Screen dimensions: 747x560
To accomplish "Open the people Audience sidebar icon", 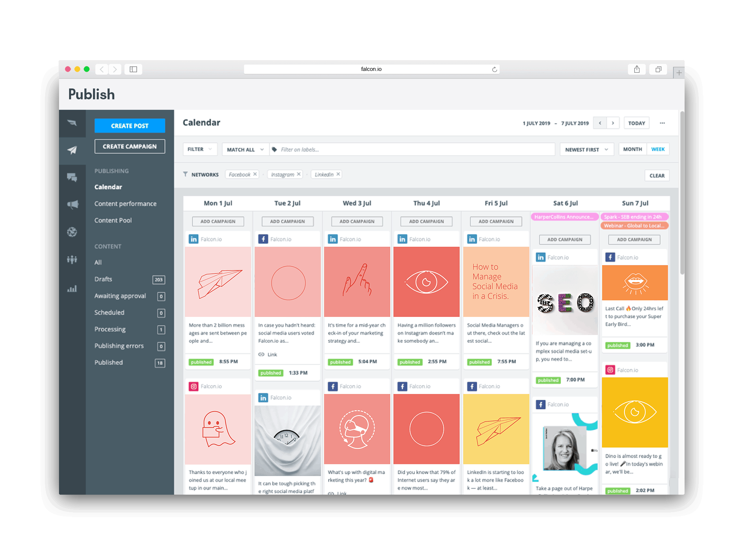I will point(72,259).
